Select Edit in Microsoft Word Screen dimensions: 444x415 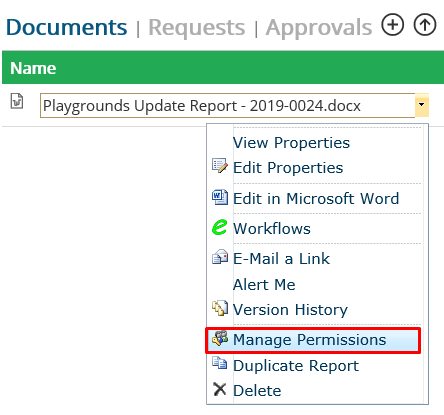pyautogui.click(x=316, y=199)
